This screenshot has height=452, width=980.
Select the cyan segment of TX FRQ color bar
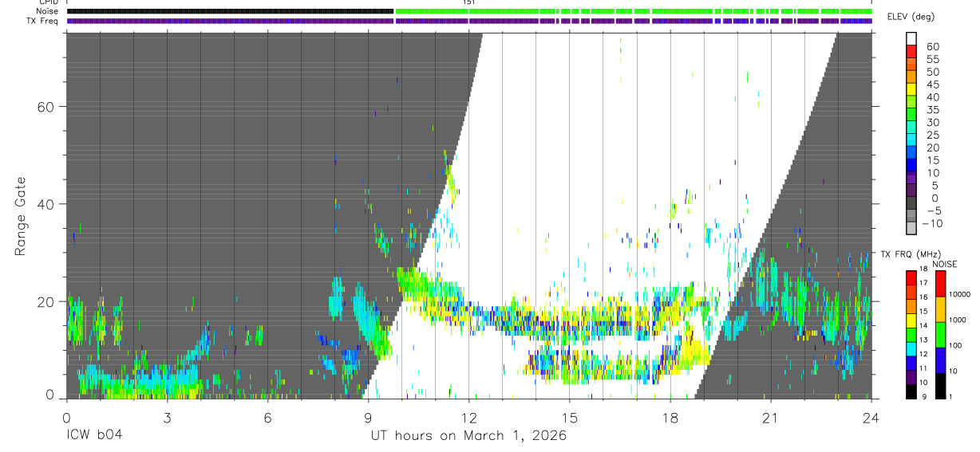[x=911, y=348]
